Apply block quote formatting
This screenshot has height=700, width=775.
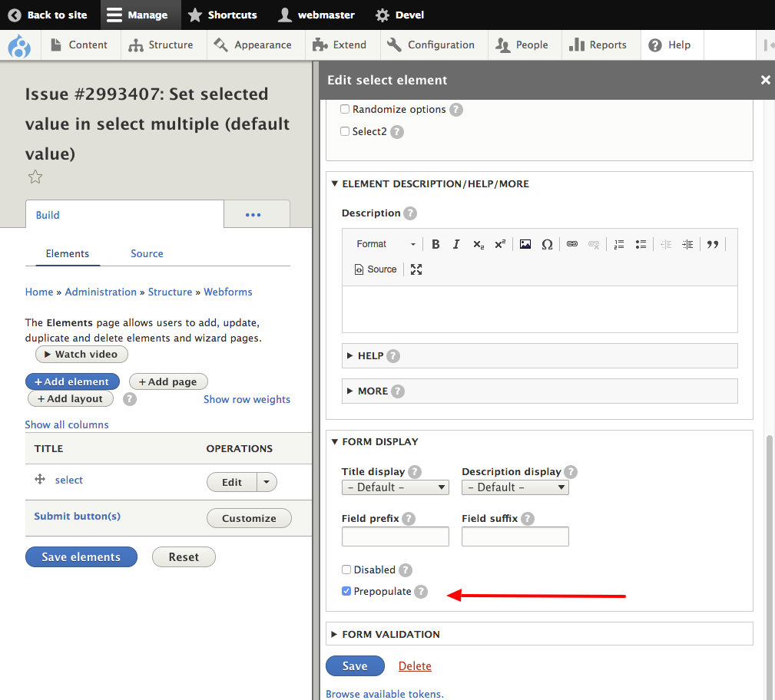click(713, 244)
